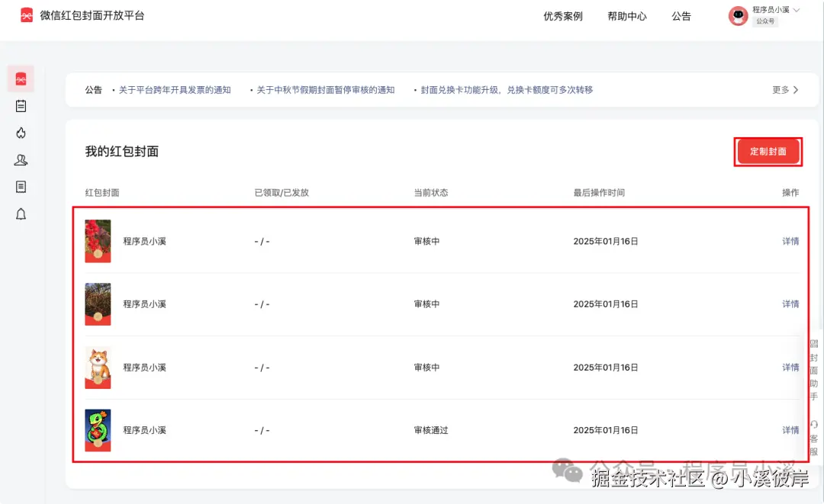Select the invoice receipt icon in sidebar
This screenshot has height=504, width=824.
pyautogui.click(x=21, y=187)
